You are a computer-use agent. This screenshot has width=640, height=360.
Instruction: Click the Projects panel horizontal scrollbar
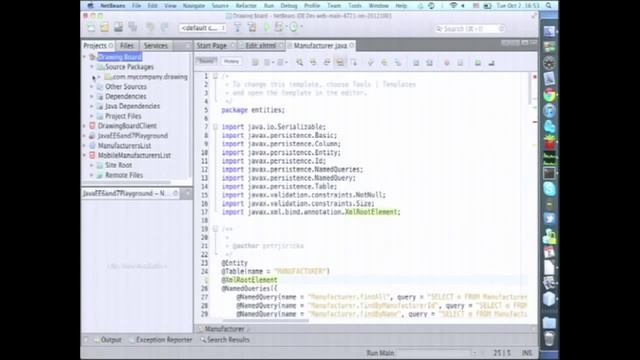(127, 182)
